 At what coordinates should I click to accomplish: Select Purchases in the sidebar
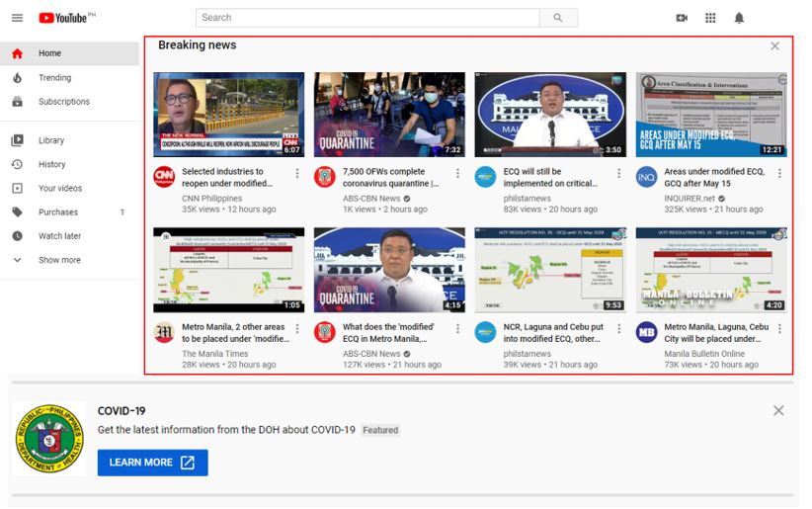(x=69, y=212)
